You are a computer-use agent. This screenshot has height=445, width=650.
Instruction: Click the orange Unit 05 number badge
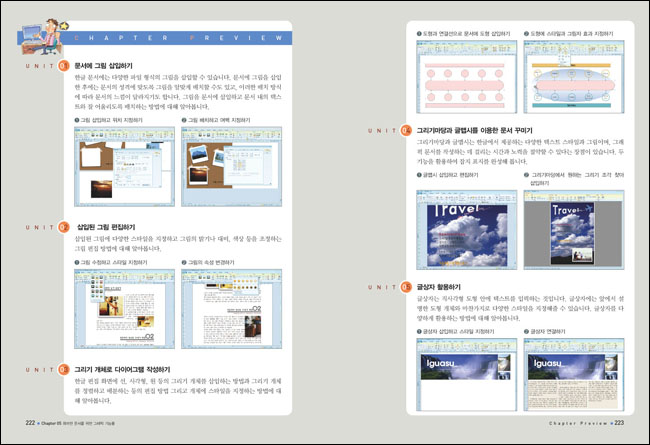406,287
